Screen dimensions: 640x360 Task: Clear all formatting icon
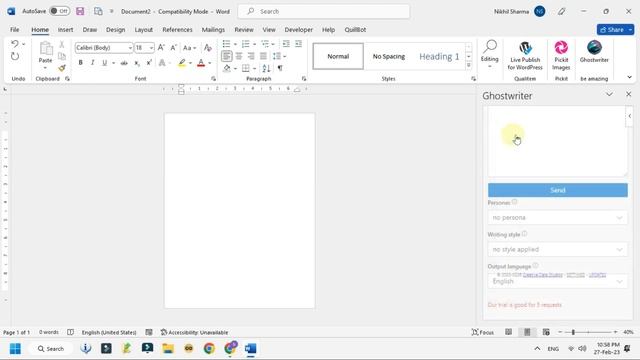click(207, 48)
